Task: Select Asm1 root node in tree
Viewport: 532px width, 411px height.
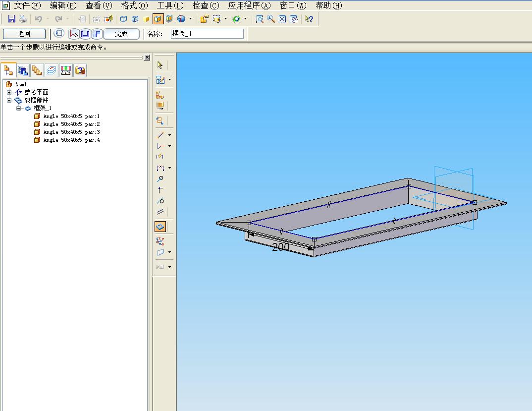Action: [x=21, y=84]
